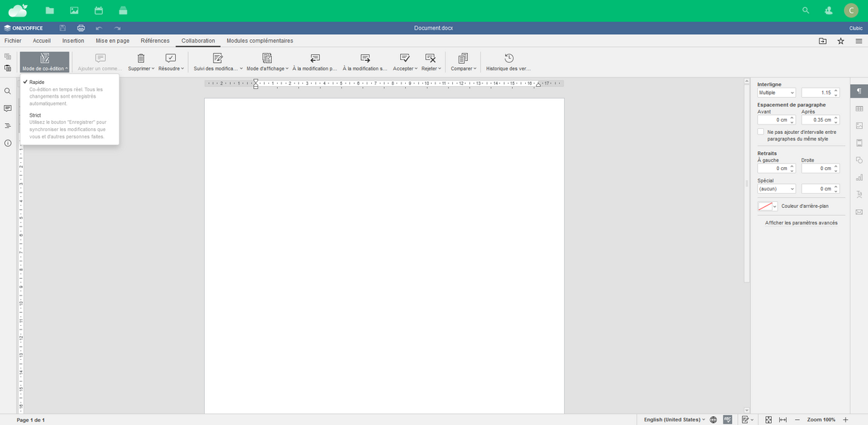This screenshot has height=425, width=868.
Task: Click the À la modification précédente button
Action: click(x=315, y=62)
